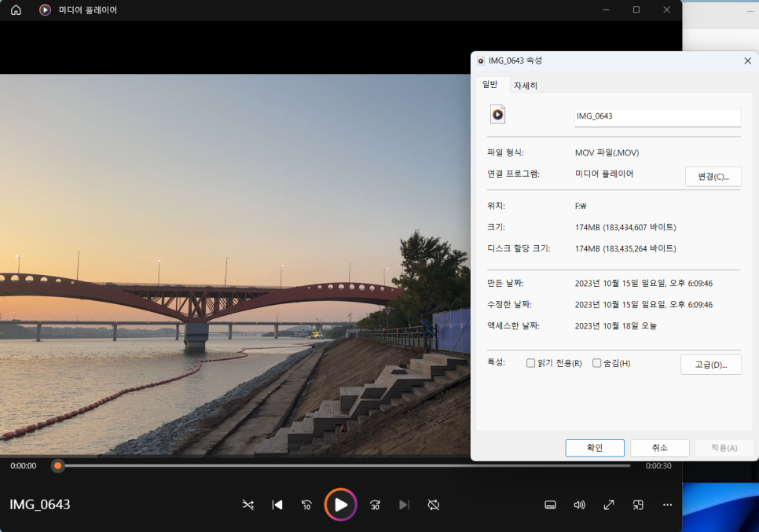
Task: Click the 변경(C)... button
Action: [x=713, y=177]
